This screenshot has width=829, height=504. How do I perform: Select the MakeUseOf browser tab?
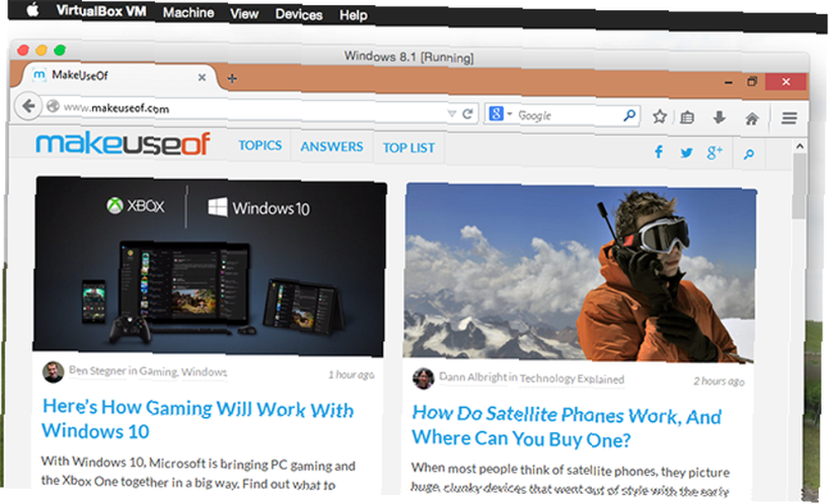118,76
